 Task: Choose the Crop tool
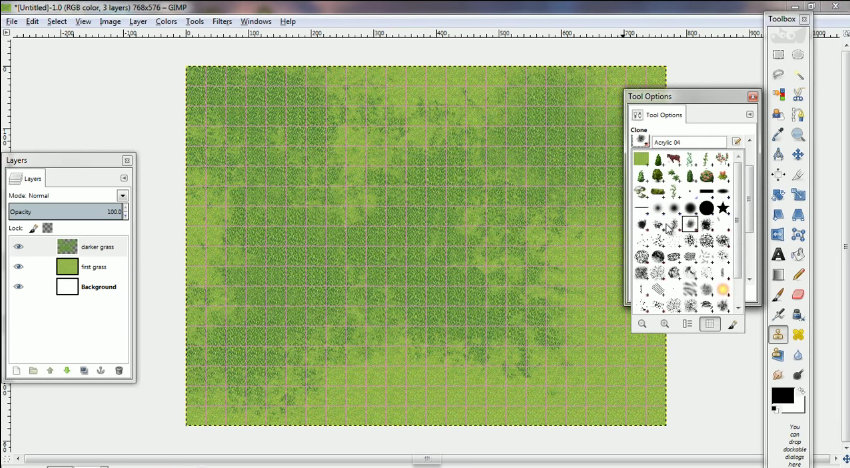coord(798,175)
